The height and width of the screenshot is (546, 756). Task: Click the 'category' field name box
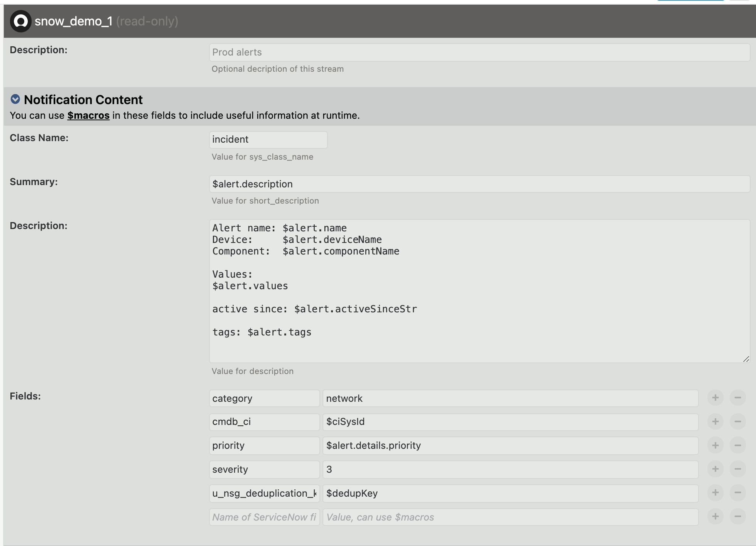264,398
